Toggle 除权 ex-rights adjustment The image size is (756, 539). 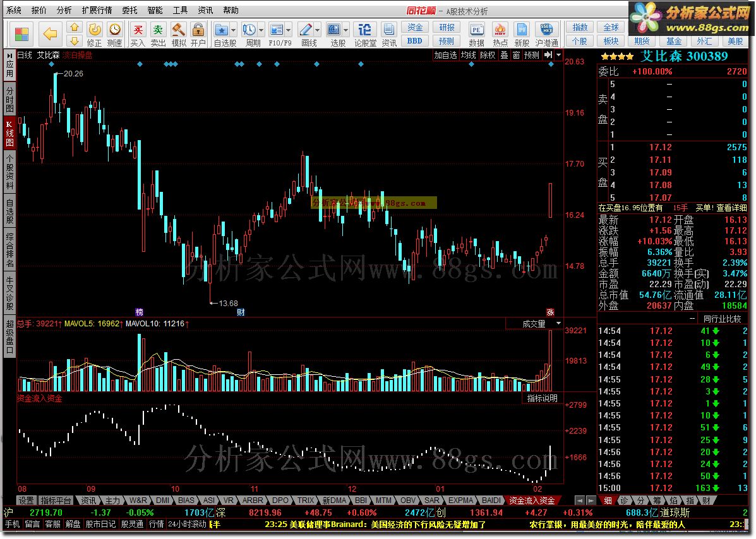point(488,55)
